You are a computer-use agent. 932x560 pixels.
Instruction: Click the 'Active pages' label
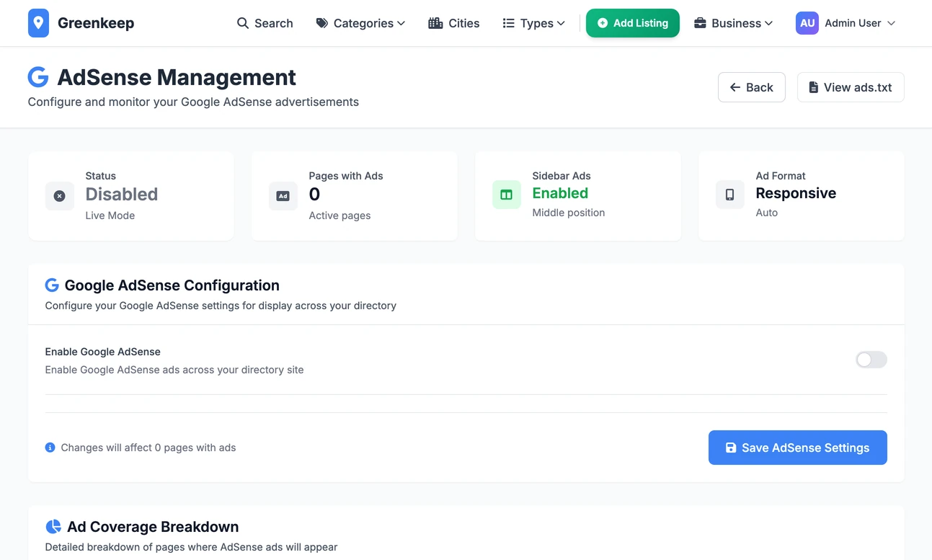pos(339,215)
